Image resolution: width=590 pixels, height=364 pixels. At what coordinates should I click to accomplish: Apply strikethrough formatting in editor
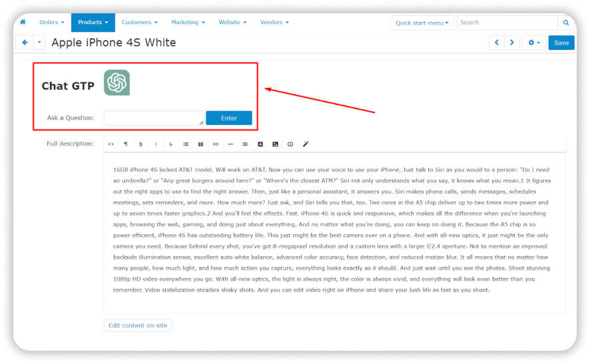click(170, 144)
